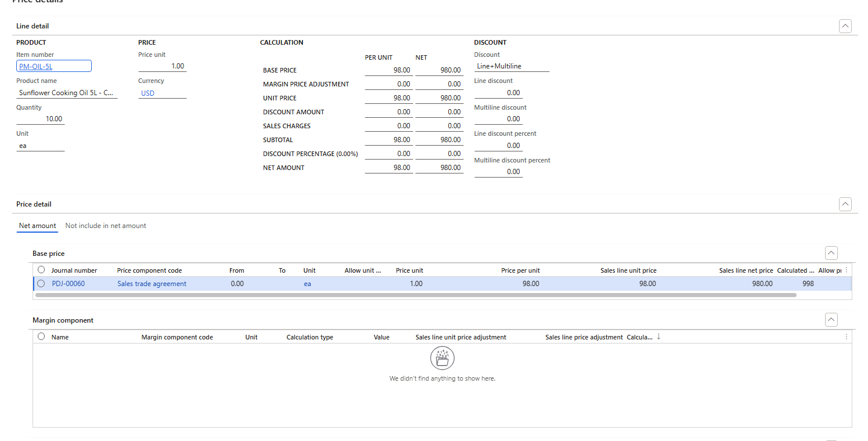
Task: Click the Line discount percent field
Action: pos(498,145)
